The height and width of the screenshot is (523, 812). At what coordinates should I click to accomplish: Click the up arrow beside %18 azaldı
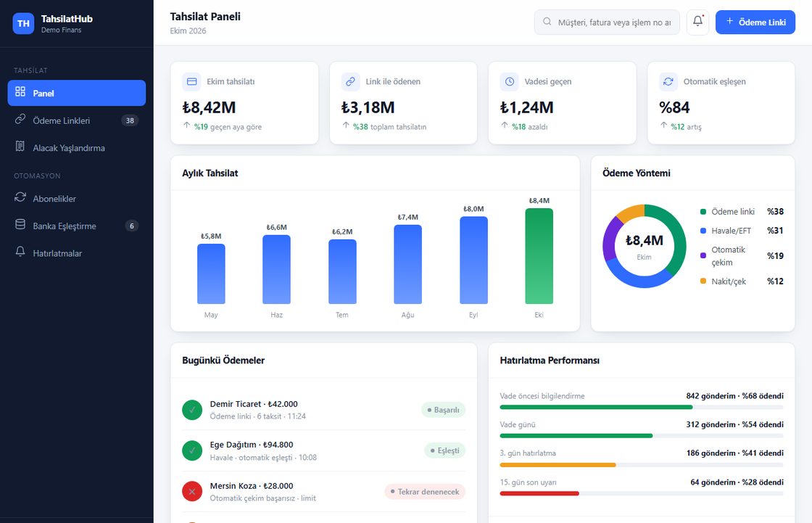coord(505,125)
